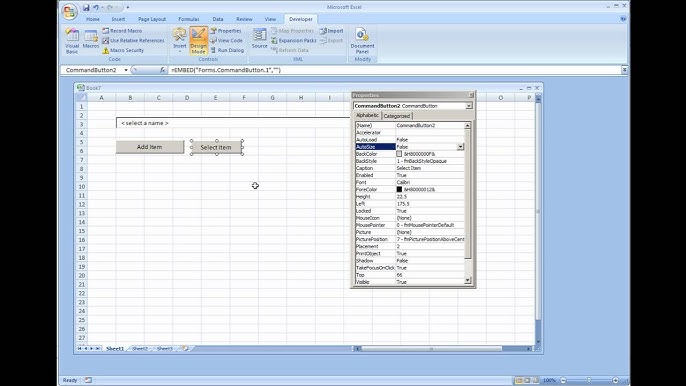Viewport: 686px width, 386px height.
Task: Open the Formulas ribbon tab
Action: tap(189, 19)
